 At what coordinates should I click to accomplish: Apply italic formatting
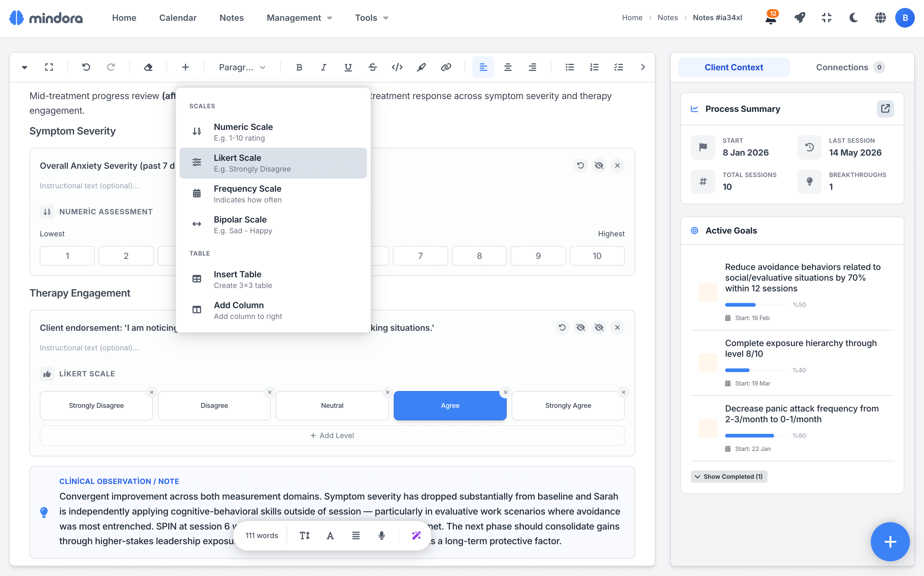coord(324,68)
